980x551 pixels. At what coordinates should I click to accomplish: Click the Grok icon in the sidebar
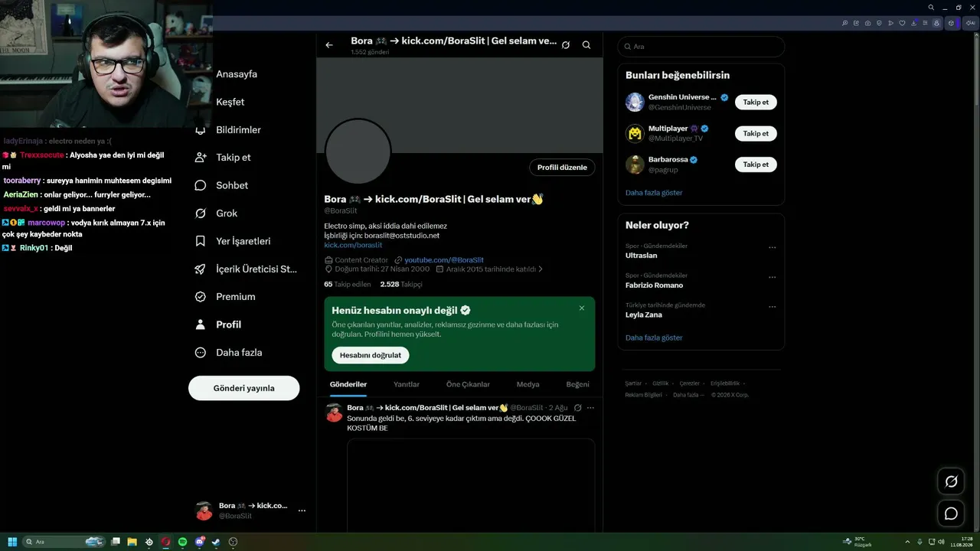tap(201, 214)
